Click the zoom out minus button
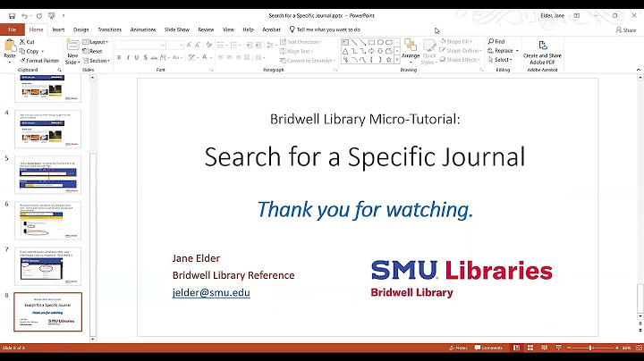Screen dimensions: 644x361 pos(569,348)
